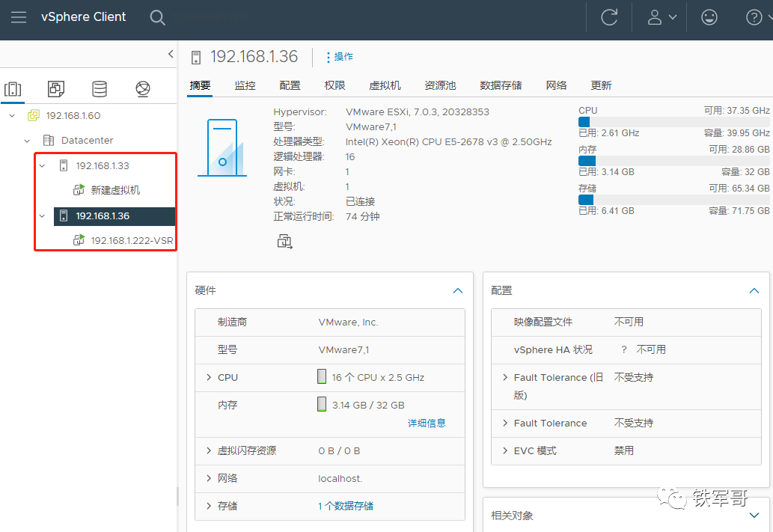Collapse the 192.168.1.33 host node
This screenshot has height=532, width=773.
[43, 166]
